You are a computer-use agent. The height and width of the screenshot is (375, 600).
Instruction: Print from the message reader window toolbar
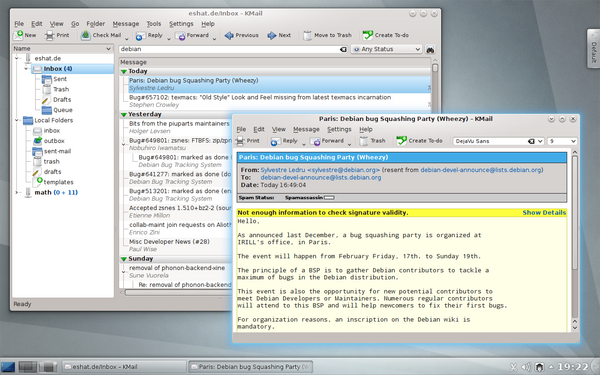[248, 141]
